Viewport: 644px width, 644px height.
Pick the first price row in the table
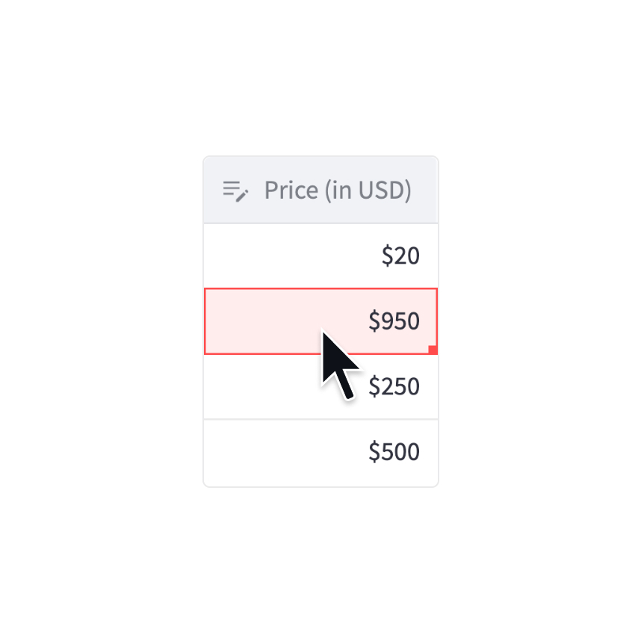pos(321,256)
